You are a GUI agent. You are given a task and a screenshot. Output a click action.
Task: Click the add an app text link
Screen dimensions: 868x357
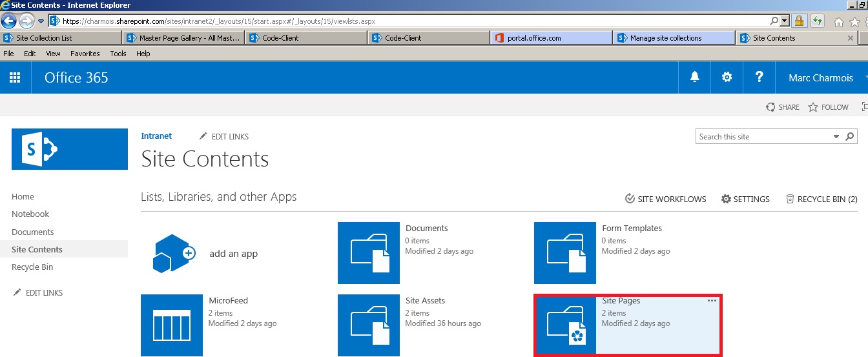tap(234, 254)
